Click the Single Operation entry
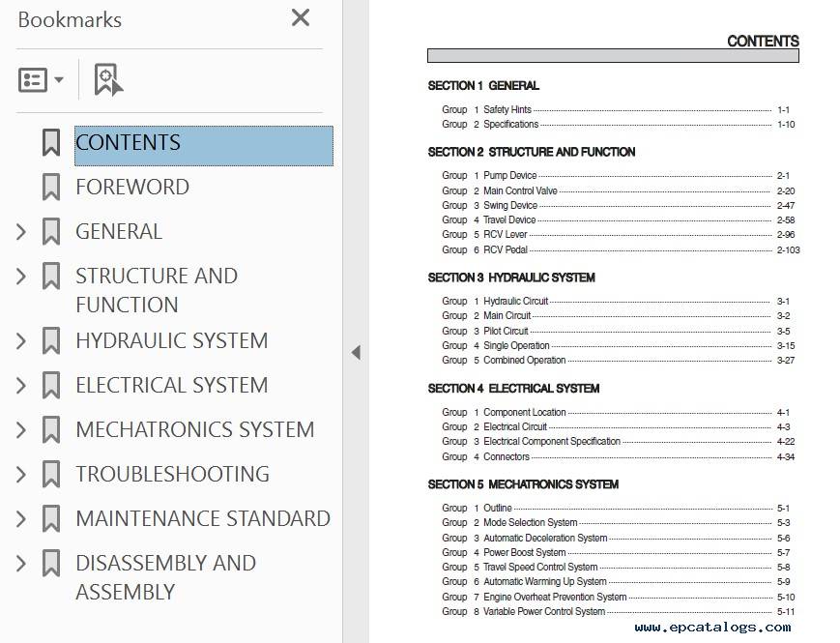Screen dimensions: 840x643 click(x=619, y=345)
